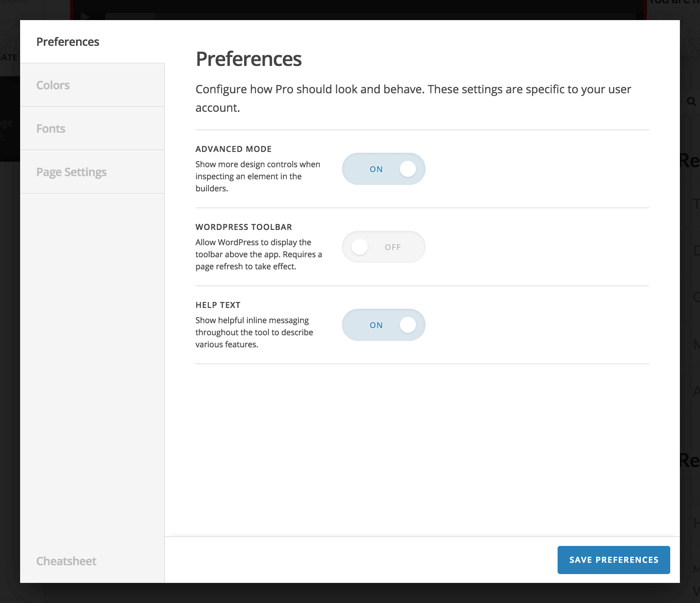
Task: Click the ADVANCED MODE section label
Action: [x=233, y=149]
